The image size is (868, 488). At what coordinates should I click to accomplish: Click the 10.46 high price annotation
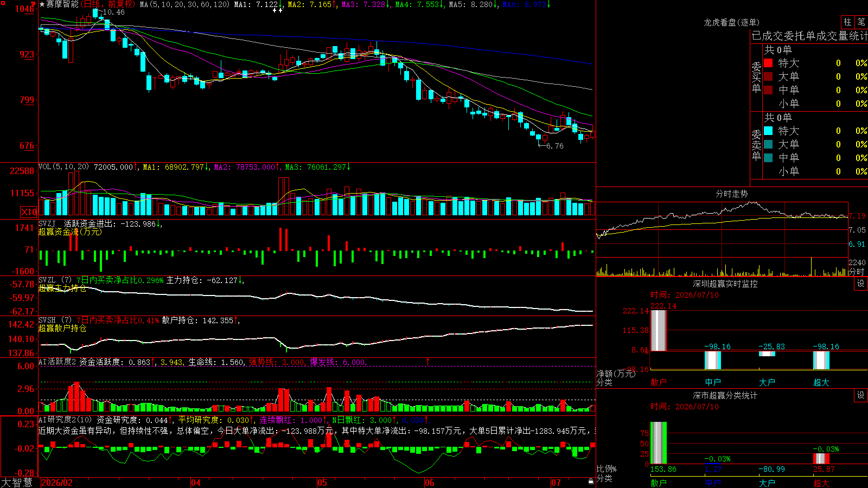tap(113, 12)
